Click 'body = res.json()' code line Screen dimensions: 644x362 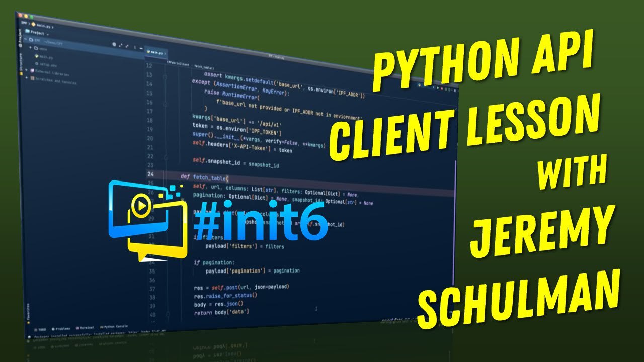(218, 304)
